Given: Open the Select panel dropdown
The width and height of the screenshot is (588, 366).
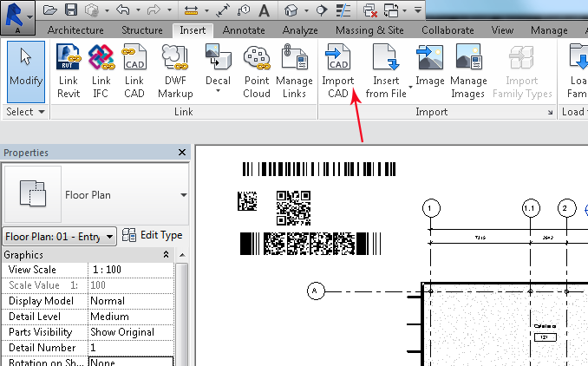Looking at the screenshot, I should pyautogui.click(x=25, y=112).
